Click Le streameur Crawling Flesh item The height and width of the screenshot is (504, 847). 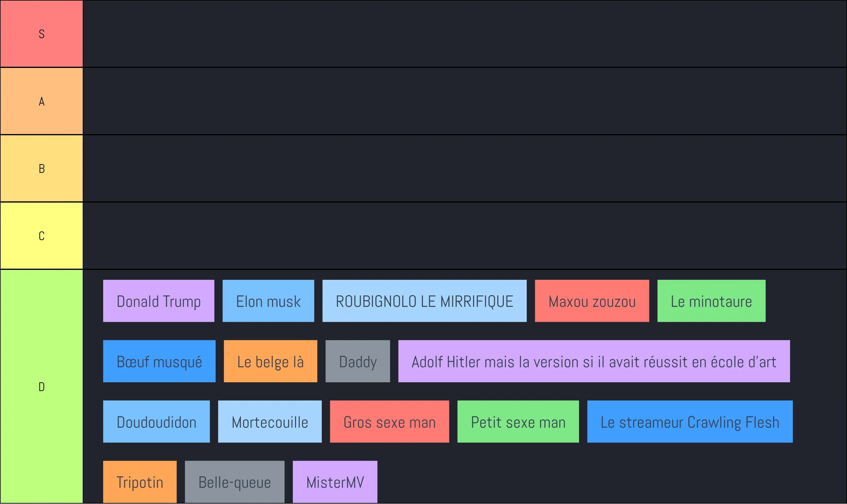690,421
